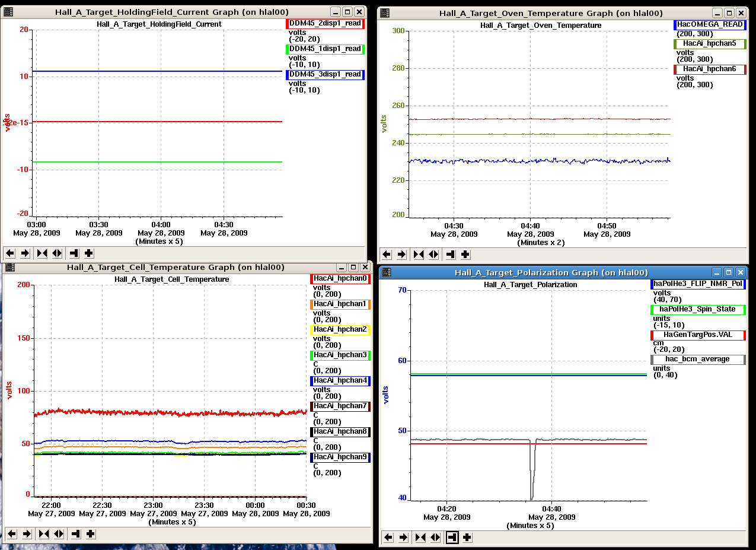Viewport: 756px width, 550px height.
Task: Select HacAi_hpchan4 legend entry
Action: pos(340,381)
